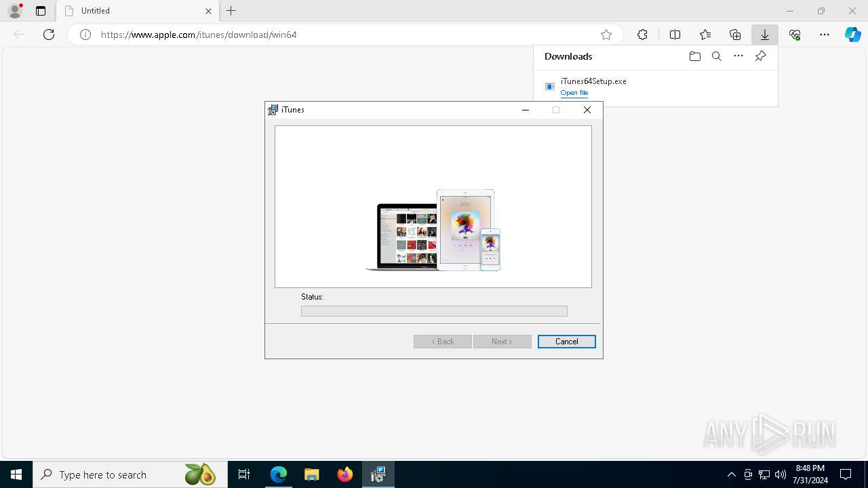The height and width of the screenshot is (488, 868).
Task: Open the Windows Start menu
Action: point(16,474)
